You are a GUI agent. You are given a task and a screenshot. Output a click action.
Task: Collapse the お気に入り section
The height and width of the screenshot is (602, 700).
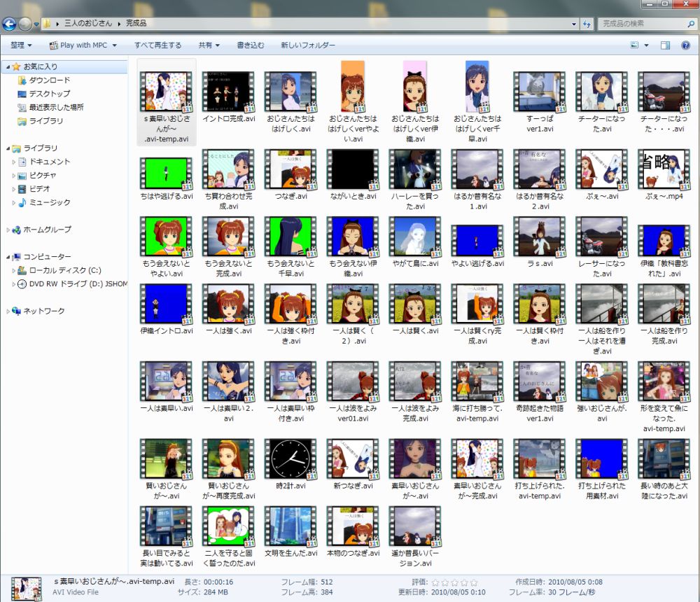[8, 66]
